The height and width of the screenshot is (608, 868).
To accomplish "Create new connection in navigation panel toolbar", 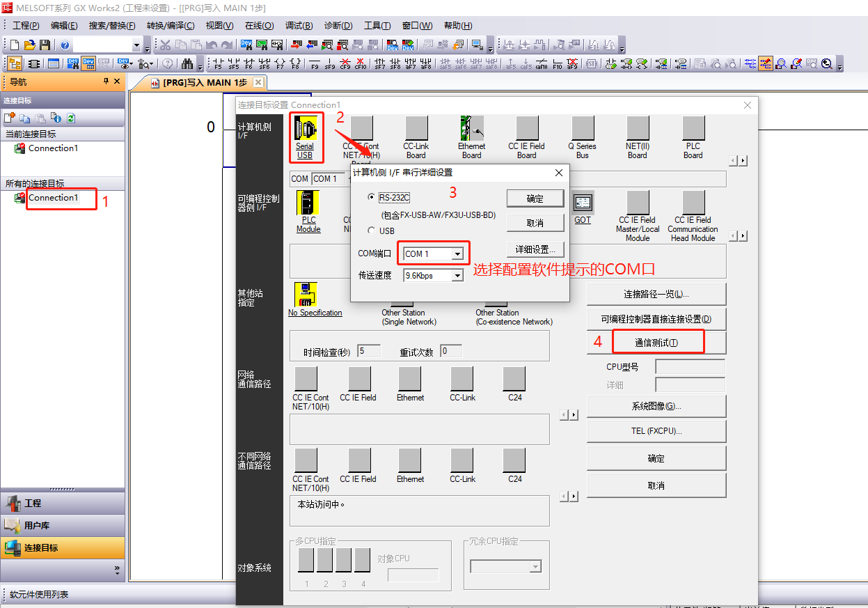I will (x=9, y=118).
